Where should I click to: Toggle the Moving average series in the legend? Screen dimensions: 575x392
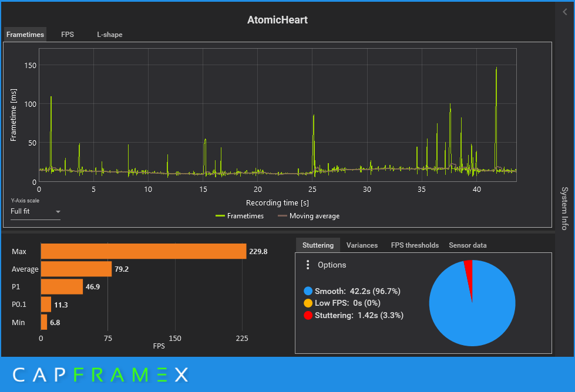click(x=309, y=216)
